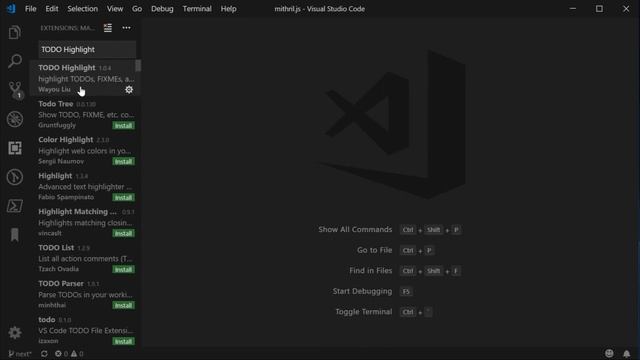Viewport: 640px width, 360px height.
Task: Select the Todo Tree extension title
Action: 56,104
